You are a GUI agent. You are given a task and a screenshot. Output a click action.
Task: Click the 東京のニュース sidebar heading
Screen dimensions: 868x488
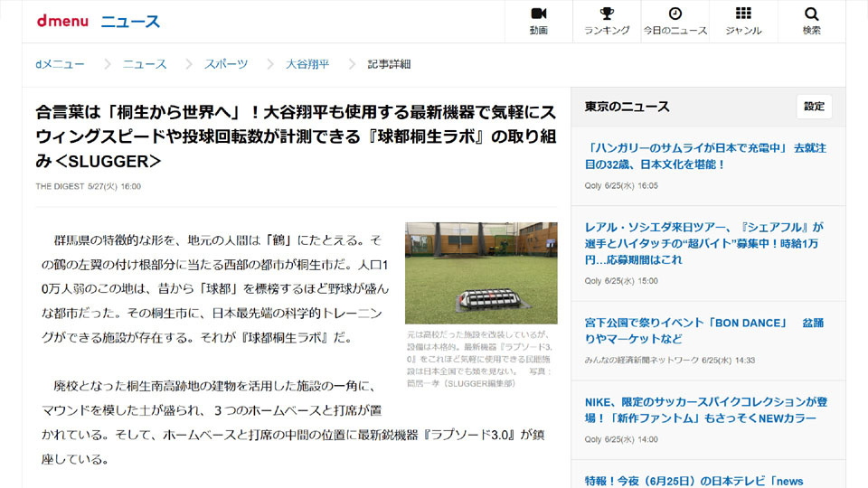627,107
